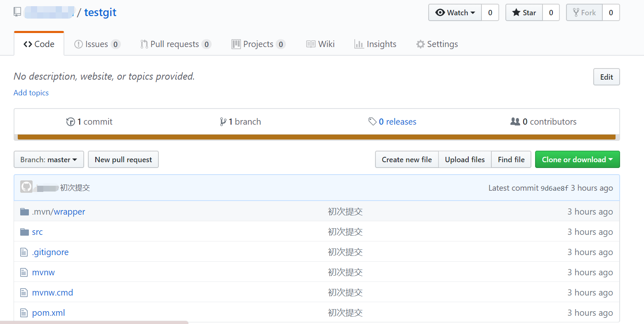The image size is (644, 324).
Task: Click the branch icon beside 1 branch
Action: click(x=224, y=121)
